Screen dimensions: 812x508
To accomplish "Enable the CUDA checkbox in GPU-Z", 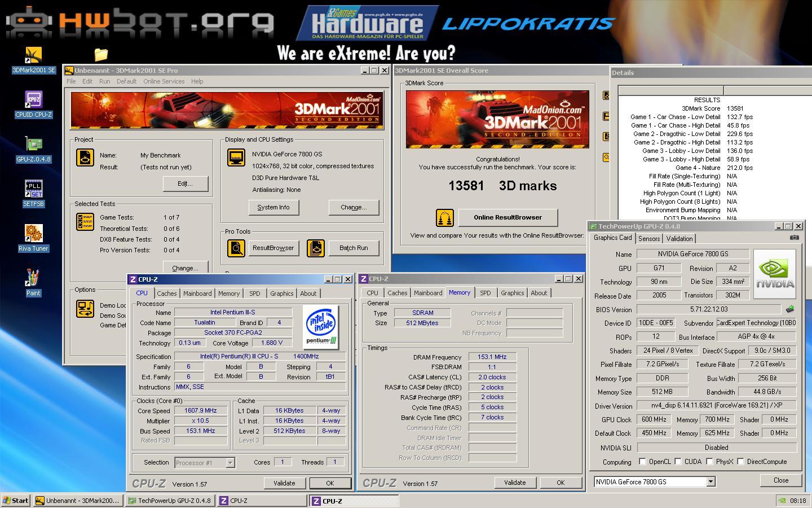I will pyautogui.click(x=678, y=462).
